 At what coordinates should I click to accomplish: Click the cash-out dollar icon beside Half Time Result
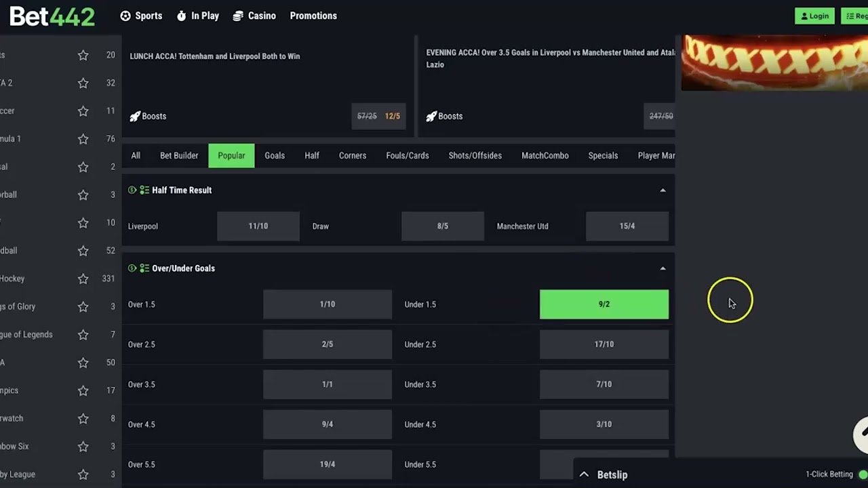click(x=132, y=190)
